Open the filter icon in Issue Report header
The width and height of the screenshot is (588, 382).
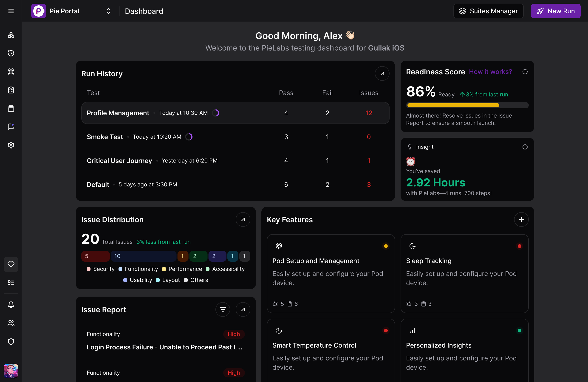point(223,309)
